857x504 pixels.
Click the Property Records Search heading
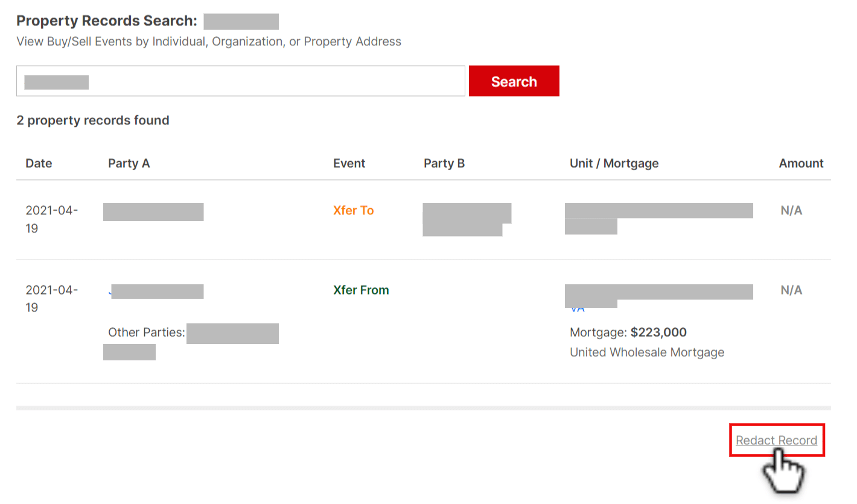click(107, 21)
